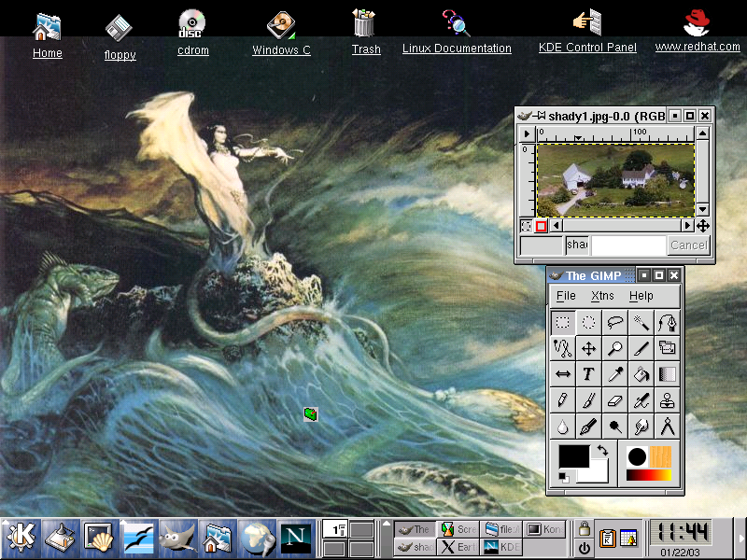This screenshot has width=747, height=560.
Task: Swap foreground and background colors arrow
Action: point(602,451)
